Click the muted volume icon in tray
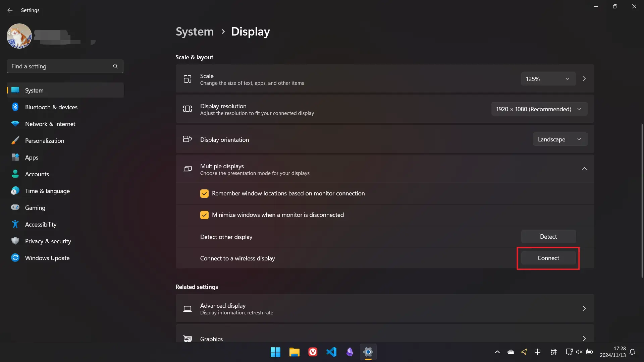 (x=579, y=352)
